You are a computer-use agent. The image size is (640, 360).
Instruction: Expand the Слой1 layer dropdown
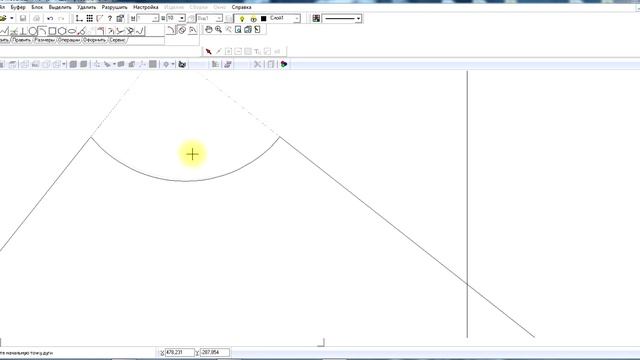[297, 18]
